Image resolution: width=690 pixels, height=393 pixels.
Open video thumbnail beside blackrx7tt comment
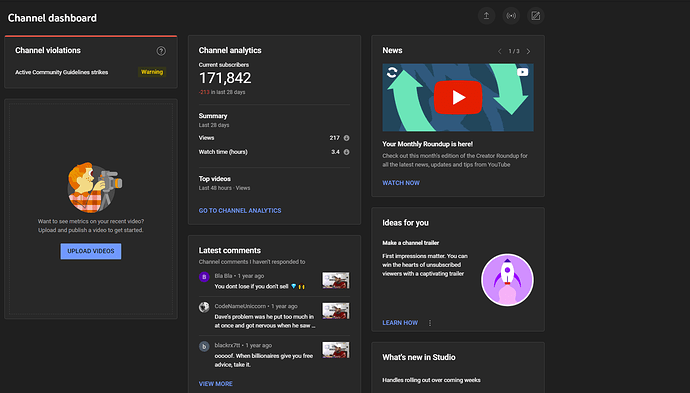coord(335,350)
